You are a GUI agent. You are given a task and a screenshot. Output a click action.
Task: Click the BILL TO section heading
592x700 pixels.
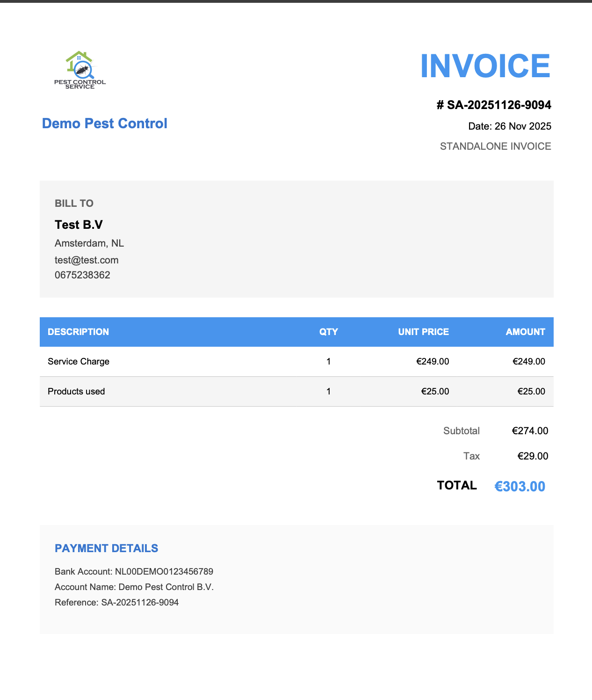(74, 204)
